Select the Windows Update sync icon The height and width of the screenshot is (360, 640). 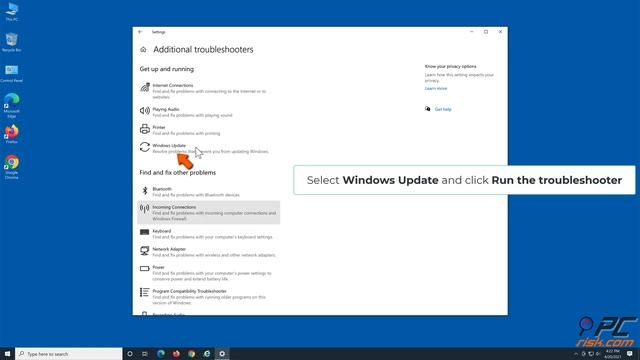[145, 147]
